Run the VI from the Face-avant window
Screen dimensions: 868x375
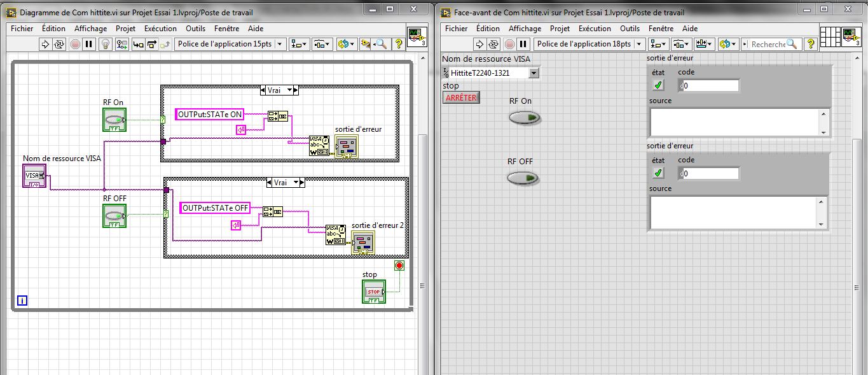[x=480, y=44]
